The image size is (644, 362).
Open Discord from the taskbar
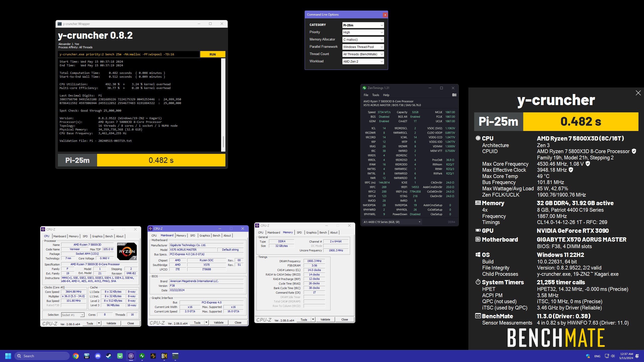pyautogui.click(x=98, y=356)
